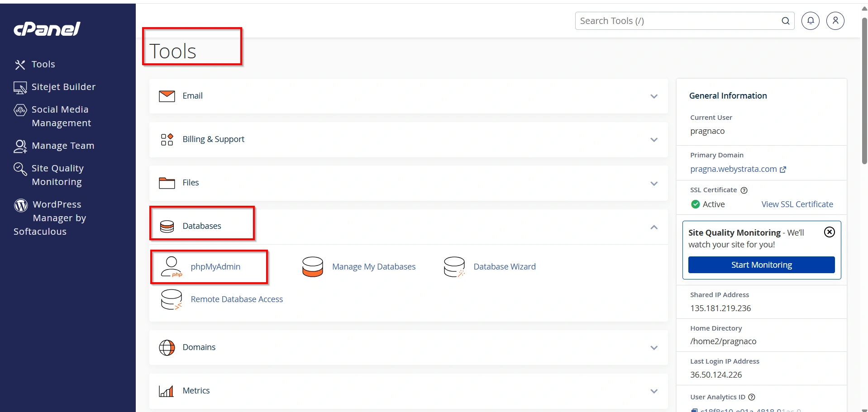
Task: Click the home directory /home2/pragnaco
Action: [723, 341]
